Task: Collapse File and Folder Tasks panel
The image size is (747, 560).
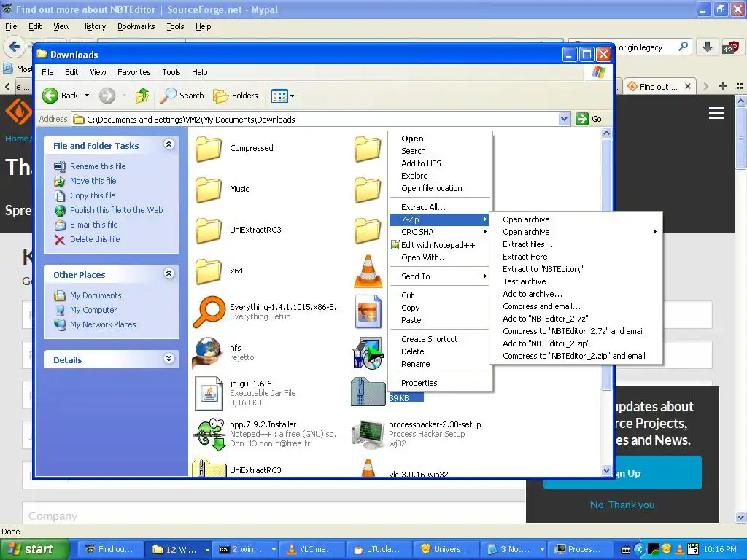Action: click(x=169, y=144)
